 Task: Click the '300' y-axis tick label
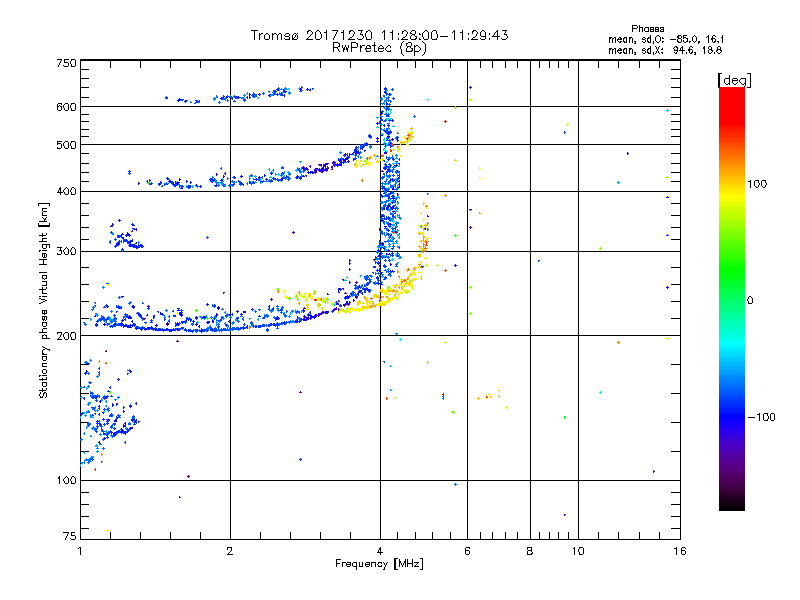66,252
